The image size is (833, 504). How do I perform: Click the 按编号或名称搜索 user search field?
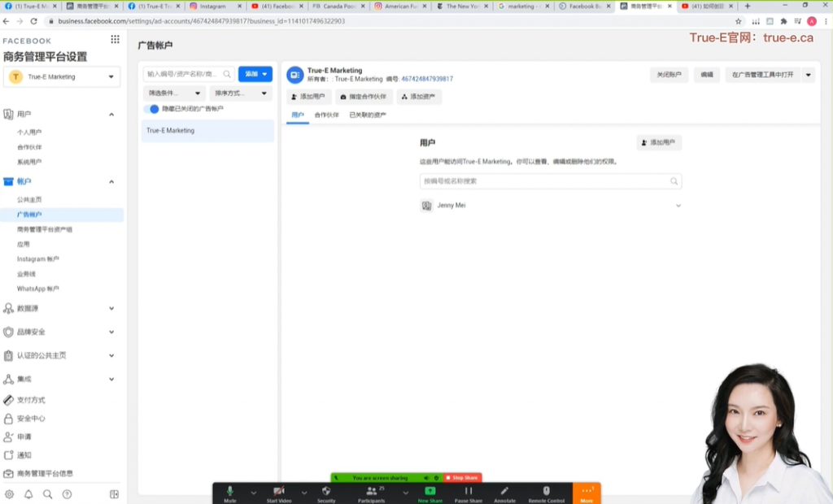(545, 181)
